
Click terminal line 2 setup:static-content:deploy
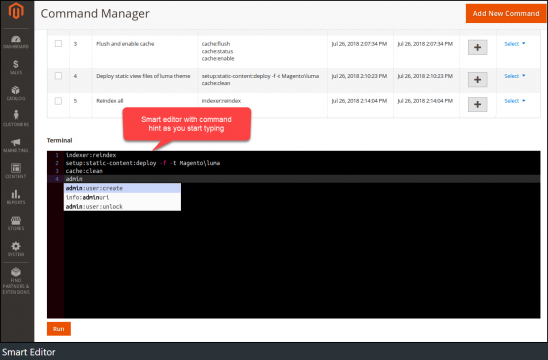click(x=143, y=163)
